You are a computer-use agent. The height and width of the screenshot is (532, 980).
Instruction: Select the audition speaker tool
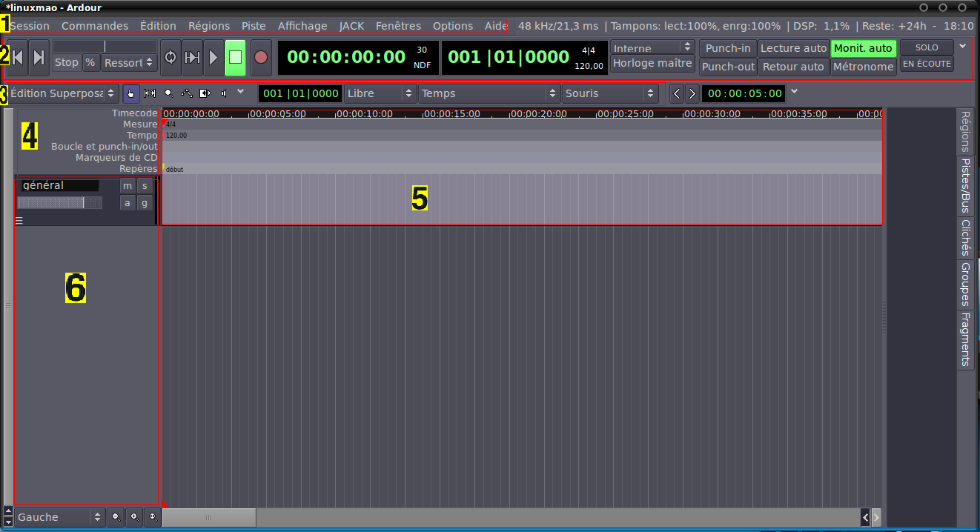(223, 93)
